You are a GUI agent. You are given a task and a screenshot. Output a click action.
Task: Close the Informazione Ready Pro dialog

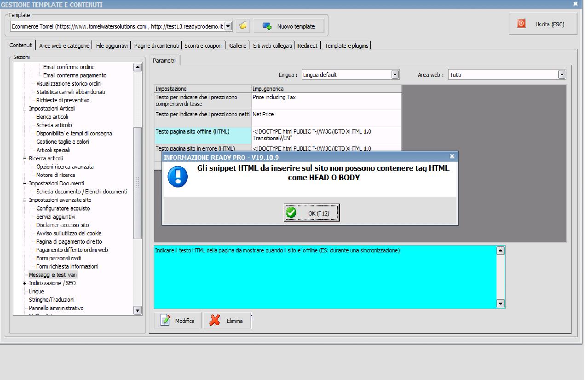point(452,157)
